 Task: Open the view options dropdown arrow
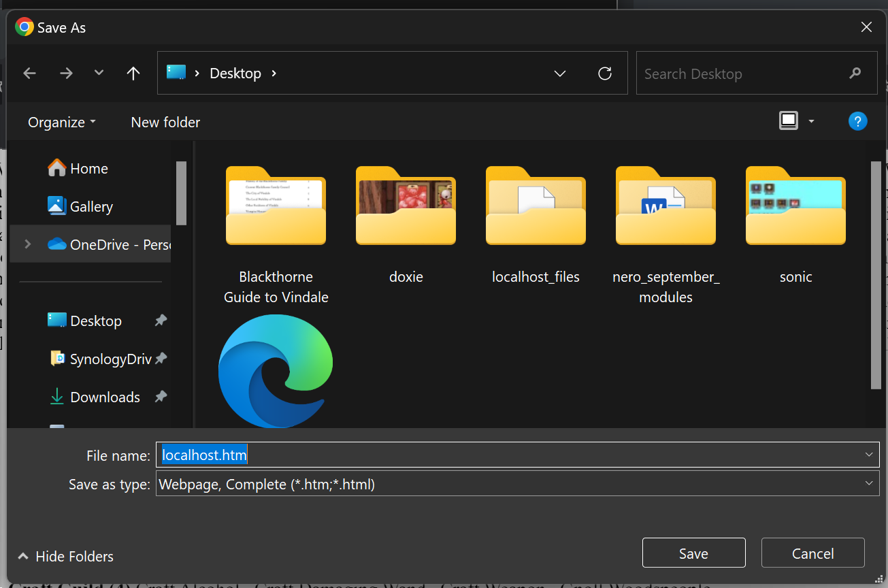811,122
